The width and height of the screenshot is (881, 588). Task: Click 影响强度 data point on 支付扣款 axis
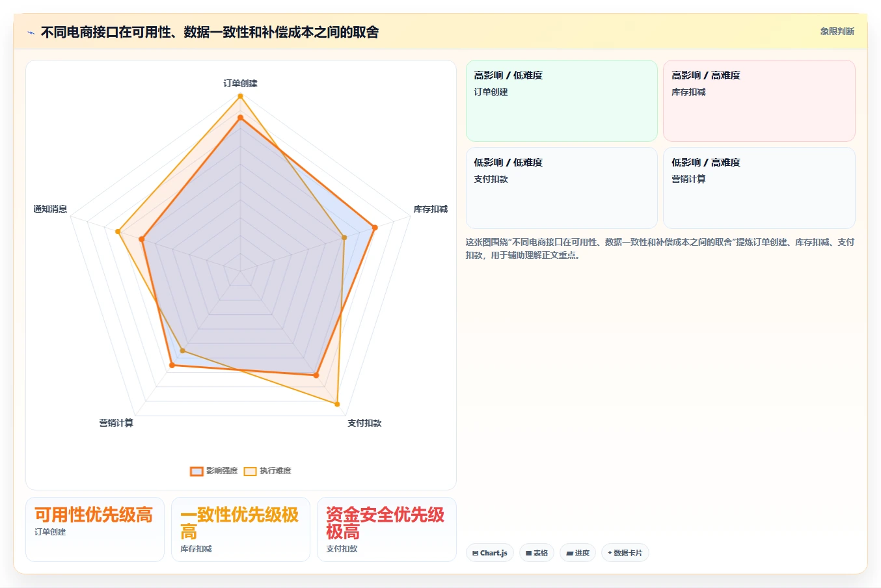316,375
